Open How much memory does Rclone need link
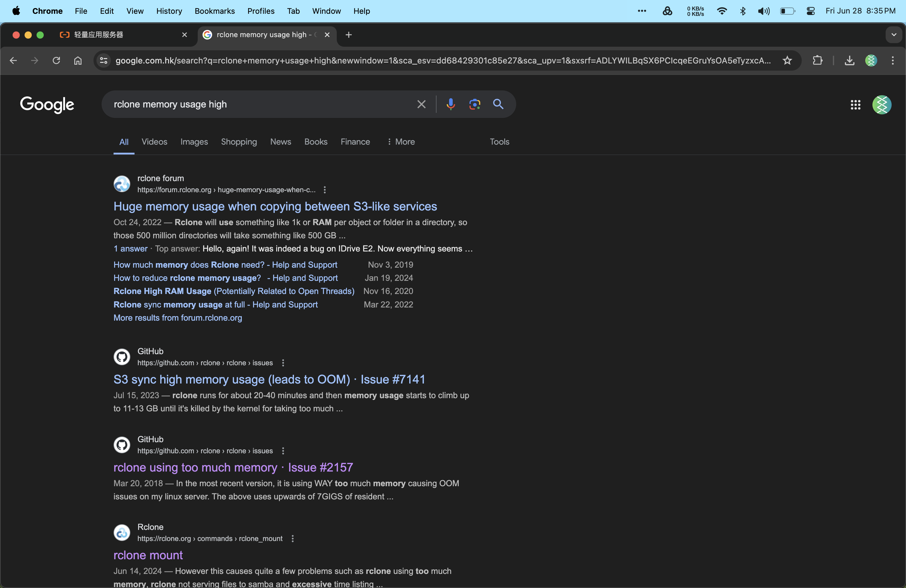This screenshot has width=906, height=588. click(x=225, y=265)
